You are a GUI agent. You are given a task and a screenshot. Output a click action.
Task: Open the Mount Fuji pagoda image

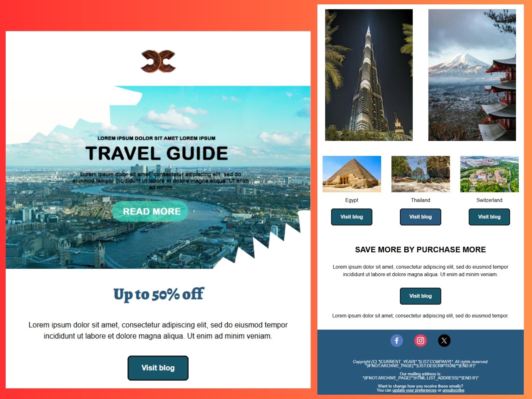click(x=472, y=75)
